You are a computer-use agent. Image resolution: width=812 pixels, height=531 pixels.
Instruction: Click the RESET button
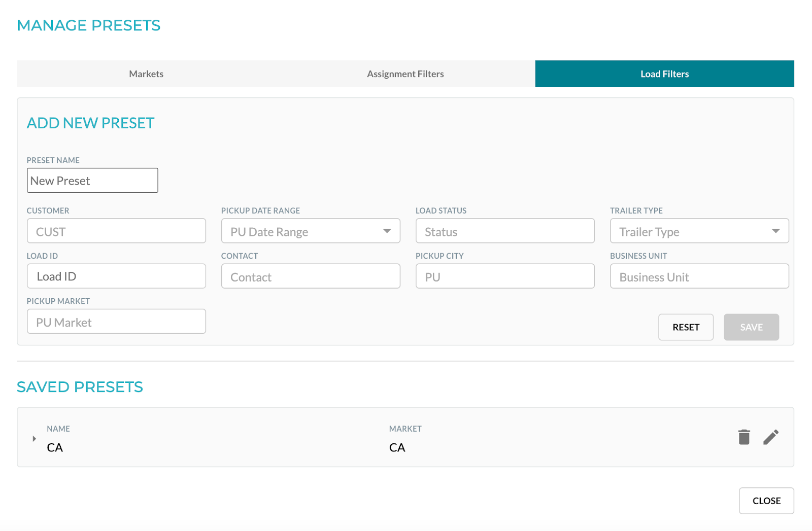686,327
